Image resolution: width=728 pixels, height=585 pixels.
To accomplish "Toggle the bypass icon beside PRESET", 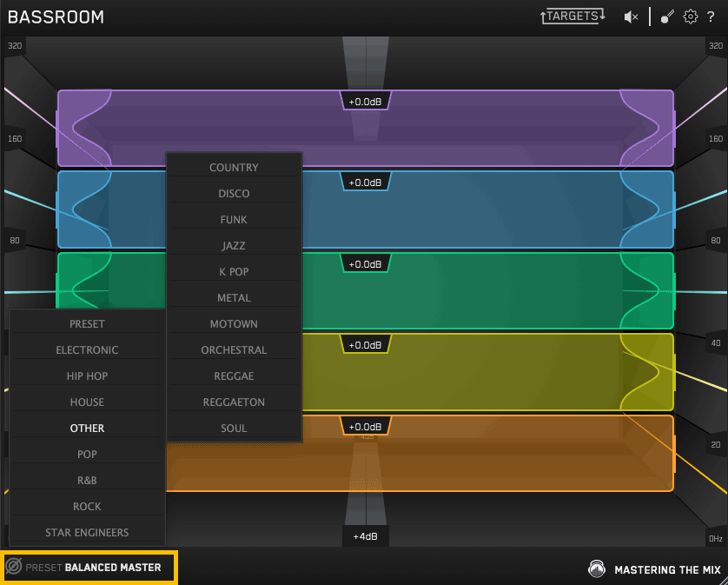I will pyautogui.click(x=13, y=567).
